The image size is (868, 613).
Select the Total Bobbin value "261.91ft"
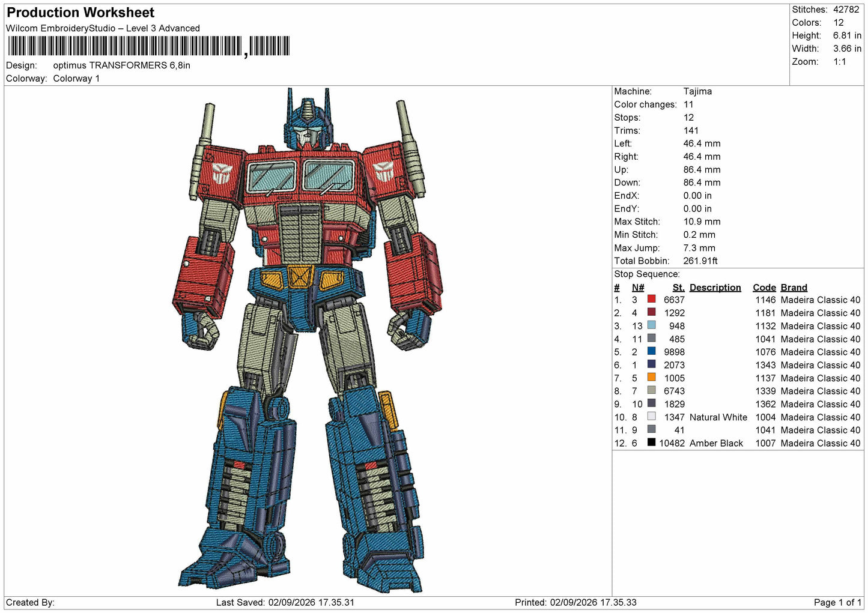coord(700,261)
